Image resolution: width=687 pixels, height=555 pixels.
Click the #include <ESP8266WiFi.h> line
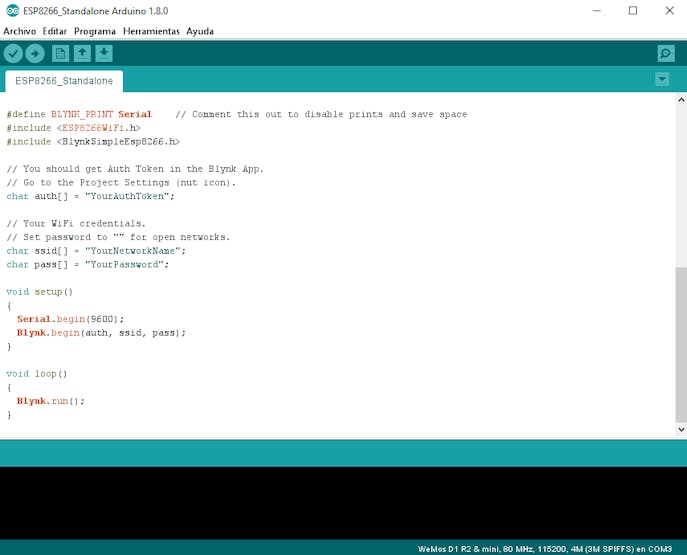pyautogui.click(x=74, y=128)
